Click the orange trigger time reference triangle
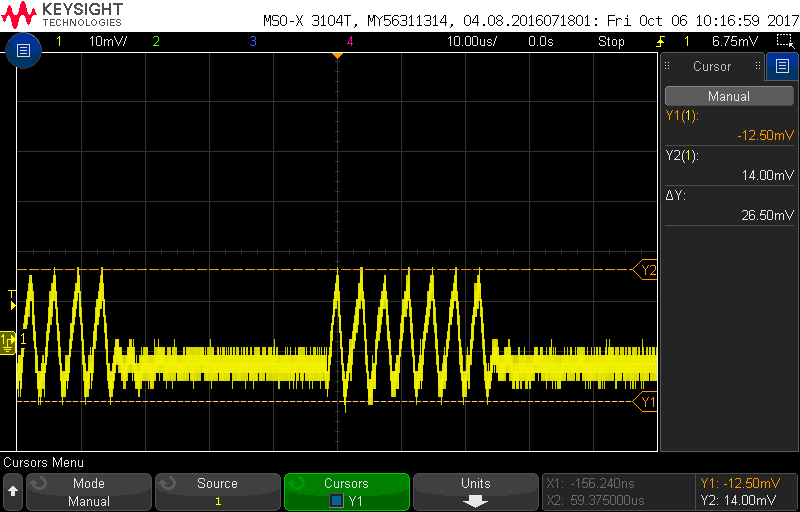This screenshot has width=800, height=512. tap(337, 55)
